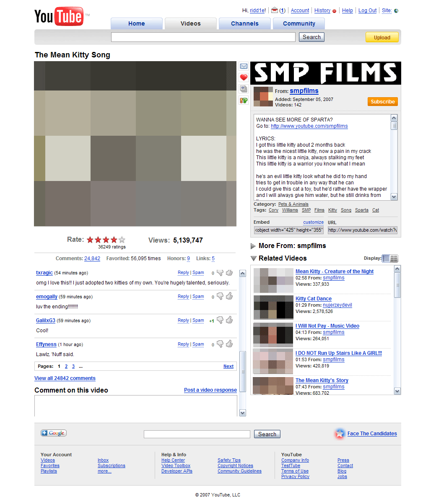
Task: Open the smpfilms channel link
Action: [304, 91]
